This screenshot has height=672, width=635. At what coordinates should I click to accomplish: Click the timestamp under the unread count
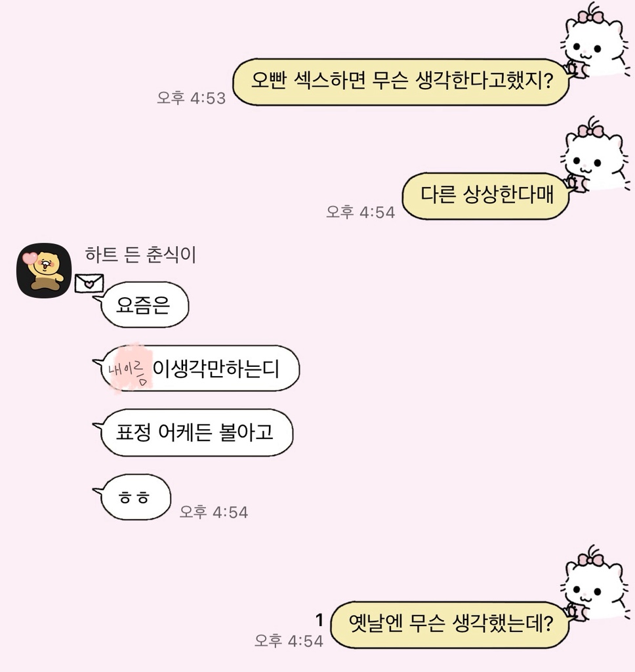pos(289,640)
